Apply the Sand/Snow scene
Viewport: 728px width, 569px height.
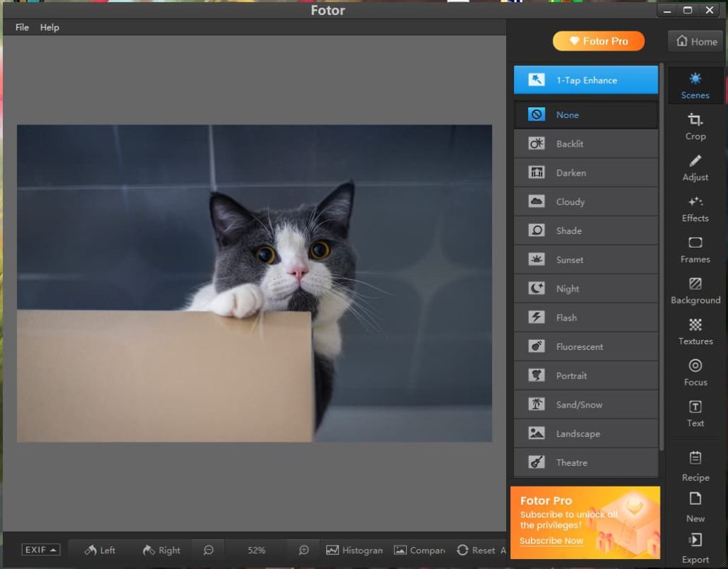[586, 405]
